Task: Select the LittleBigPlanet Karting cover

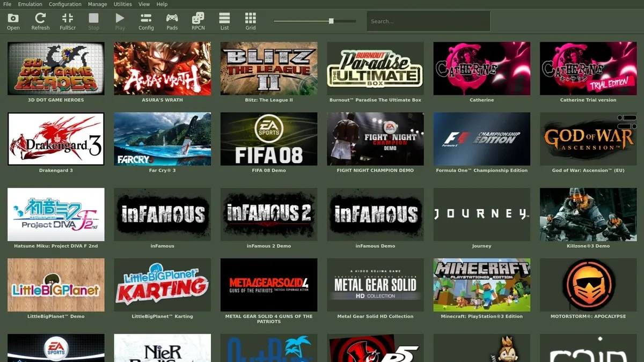Action: coord(162,285)
